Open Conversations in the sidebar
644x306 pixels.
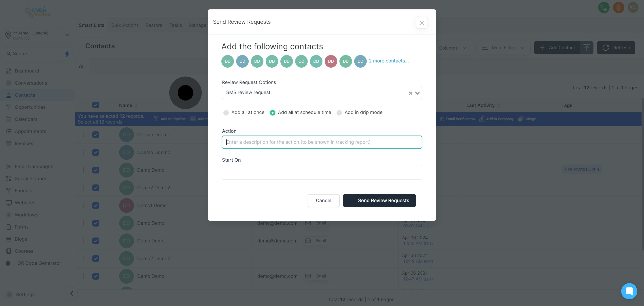(x=31, y=83)
